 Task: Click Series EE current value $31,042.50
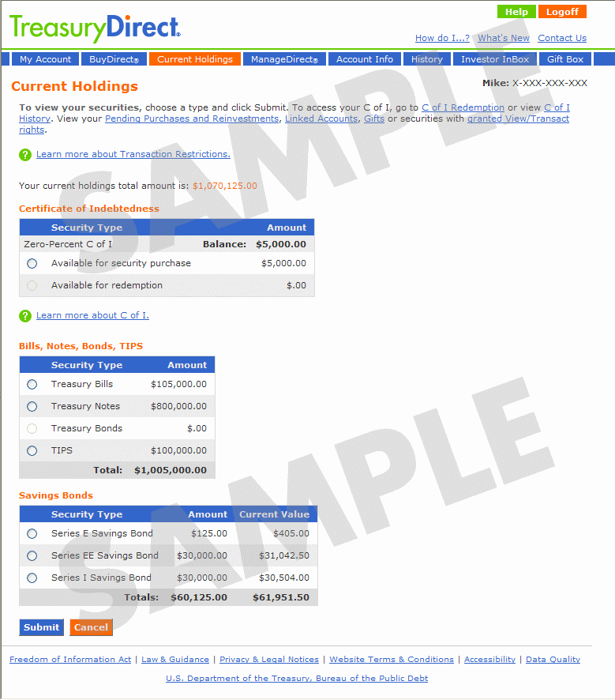click(284, 555)
